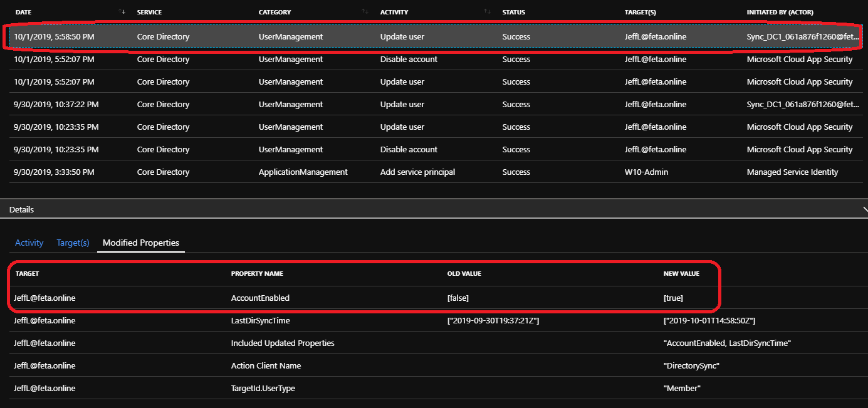Click the sort arrows beside the Category column
Viewport: 868px width, 408px height.
(365, 12)
